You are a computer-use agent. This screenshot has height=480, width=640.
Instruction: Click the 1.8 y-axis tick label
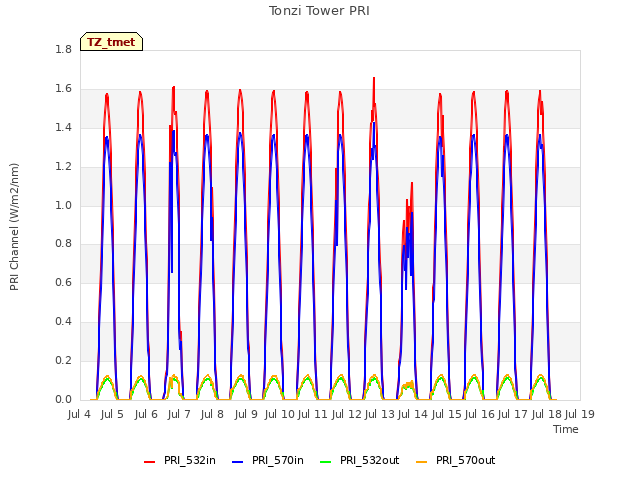64,50
